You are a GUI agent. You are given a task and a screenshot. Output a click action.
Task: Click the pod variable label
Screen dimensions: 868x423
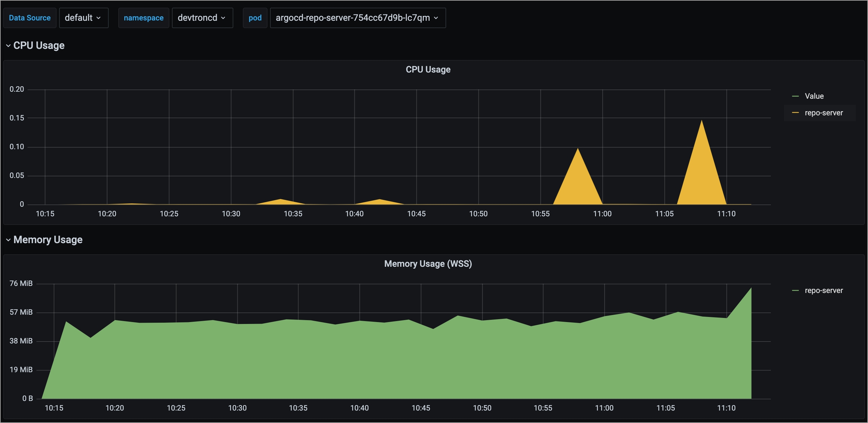(x=255, y=18)
